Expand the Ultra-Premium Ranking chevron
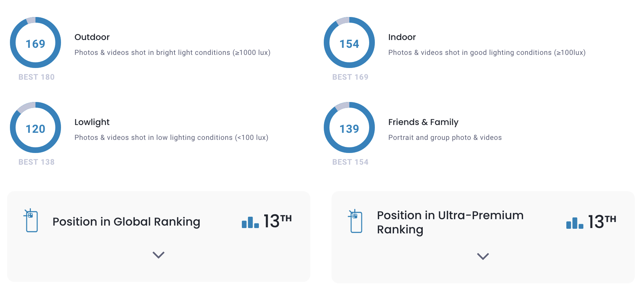This screenshot has height=301, width=644. coord(483,256)
